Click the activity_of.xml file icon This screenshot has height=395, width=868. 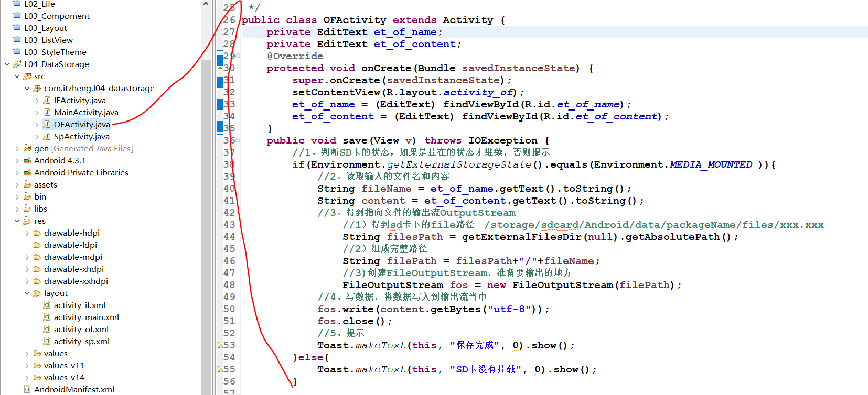(x=47, y=329)
